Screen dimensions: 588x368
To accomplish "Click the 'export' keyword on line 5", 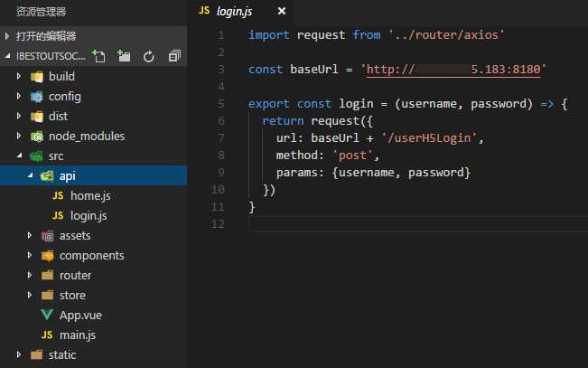I will pyautogui.click(x=268, y=104).
